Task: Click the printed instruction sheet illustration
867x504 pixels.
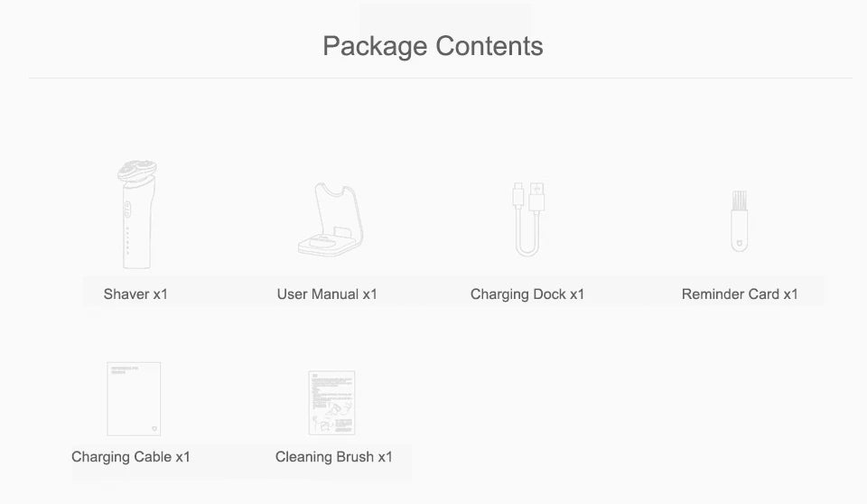Action: pyautogui.click(x=331, y=403)
